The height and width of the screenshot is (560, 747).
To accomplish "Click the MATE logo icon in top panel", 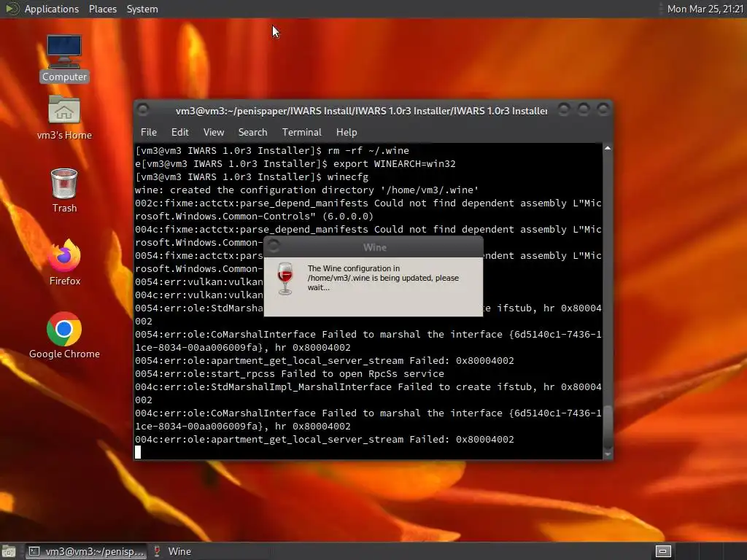I will click(x=11, y=9).
